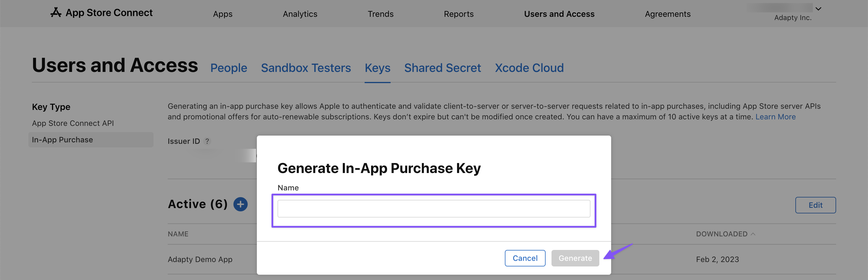Open the Shared Secret tab
Viewport: 868px width, 280px height.
click(443, 68)
